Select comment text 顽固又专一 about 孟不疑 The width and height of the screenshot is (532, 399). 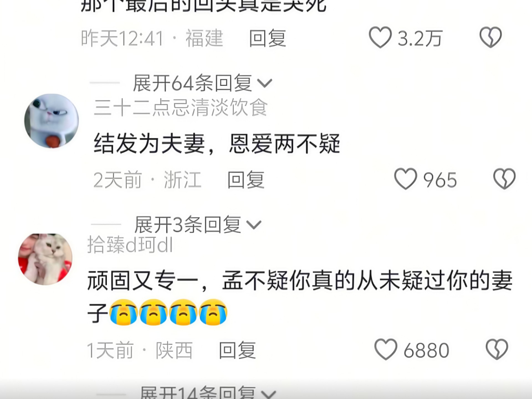[x=300, y=297]
